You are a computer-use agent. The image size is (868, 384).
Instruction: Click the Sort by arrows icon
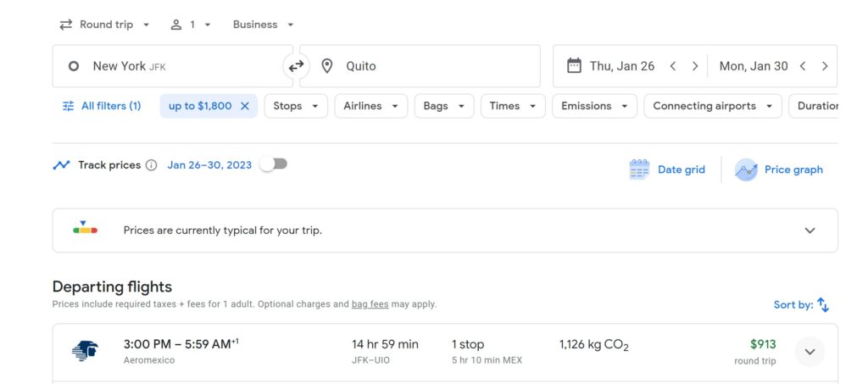coord(822,305)
